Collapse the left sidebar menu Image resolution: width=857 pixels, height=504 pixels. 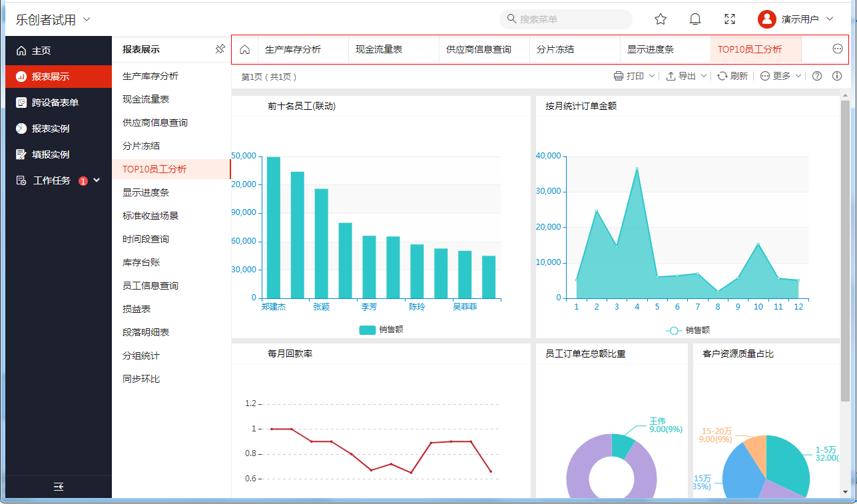(59, 487)
